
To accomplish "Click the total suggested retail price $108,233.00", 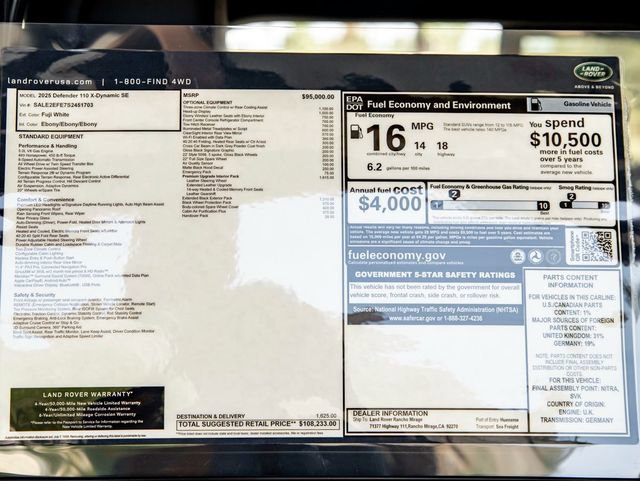I will click(318, 424).
